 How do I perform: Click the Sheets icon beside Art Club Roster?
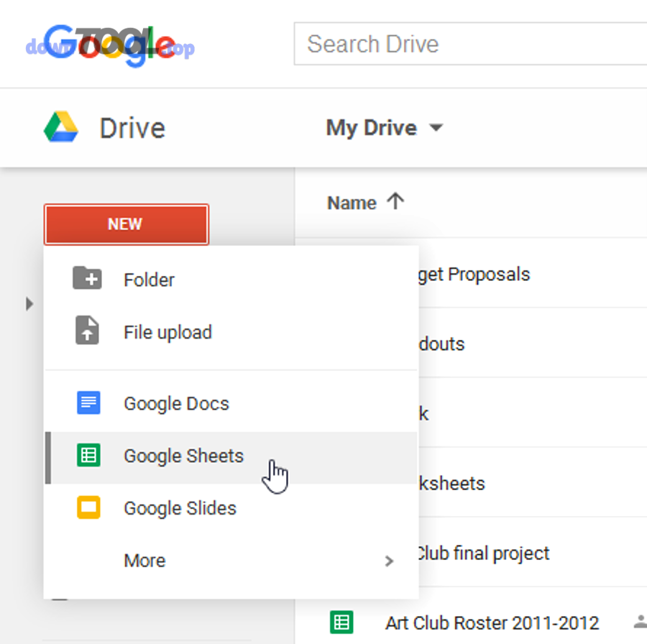pos(341,622)
